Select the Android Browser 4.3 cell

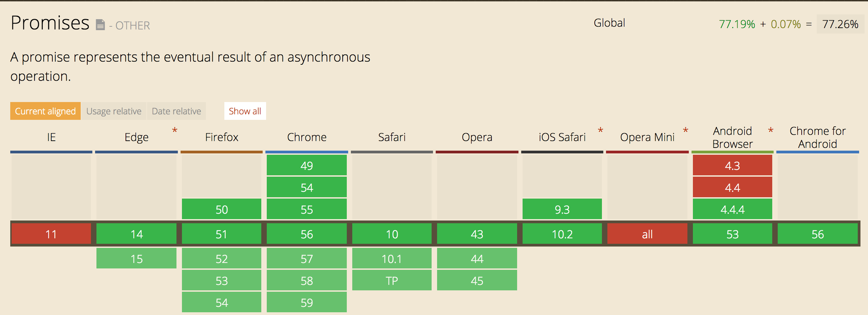733,165
